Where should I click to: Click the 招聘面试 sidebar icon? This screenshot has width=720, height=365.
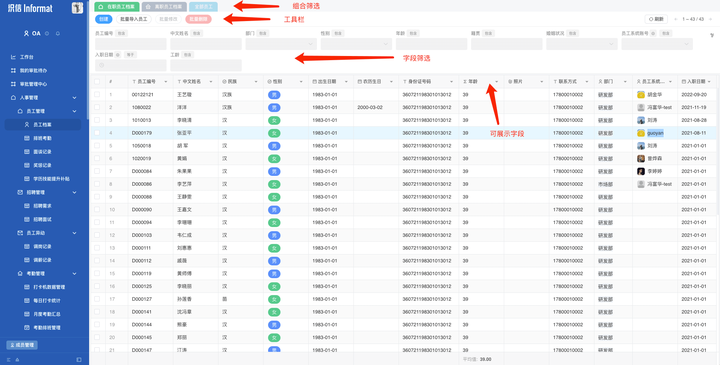tap(27, 219)
